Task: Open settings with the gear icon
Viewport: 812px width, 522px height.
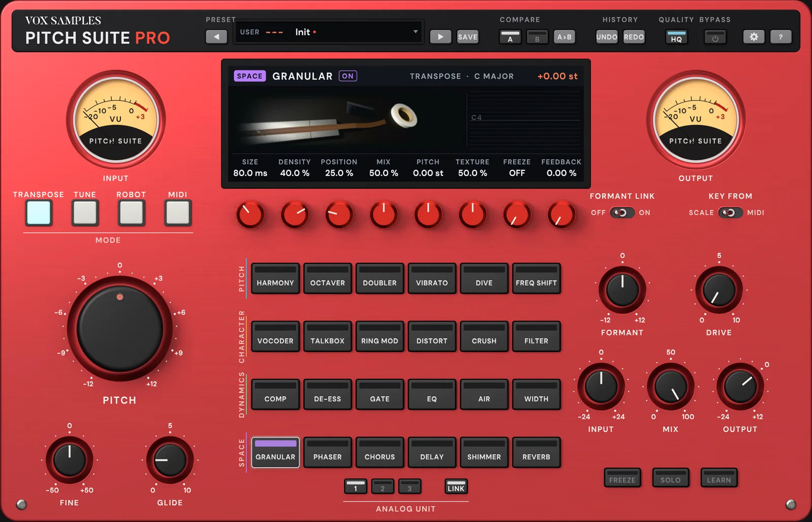Action: [754, 37]
